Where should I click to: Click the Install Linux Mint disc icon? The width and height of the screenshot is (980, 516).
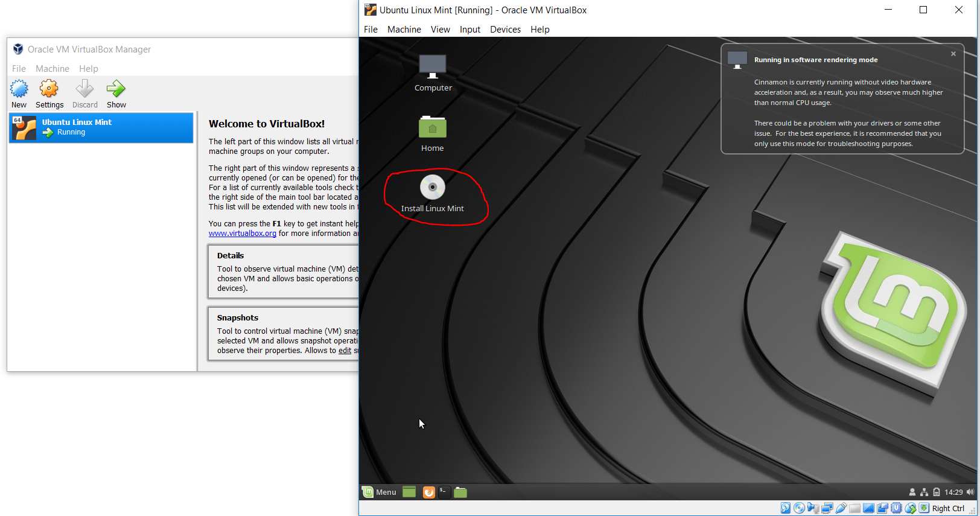(433, 187)
